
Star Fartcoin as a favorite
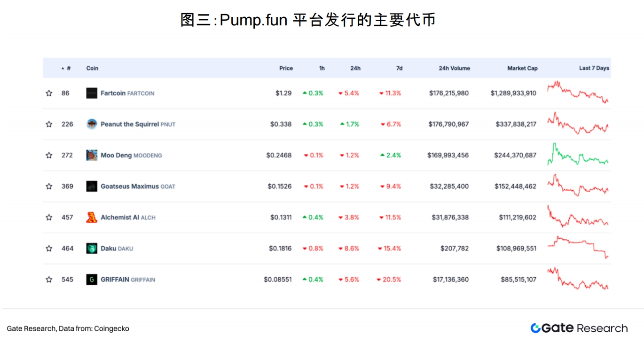[49, 93]
